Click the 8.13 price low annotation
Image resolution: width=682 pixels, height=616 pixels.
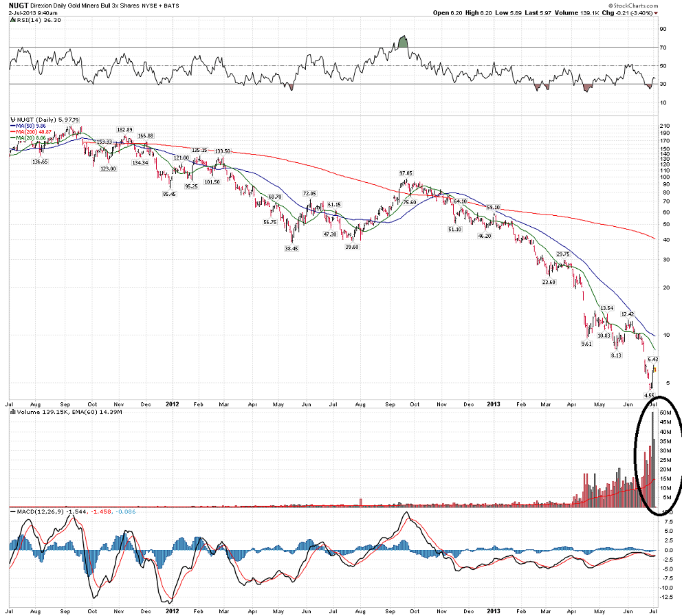coord(616,355)
